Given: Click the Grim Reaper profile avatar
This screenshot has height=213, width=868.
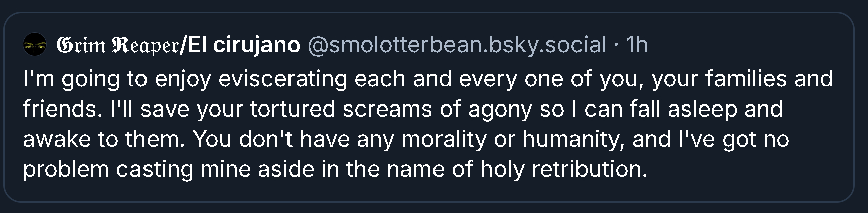Looking at the screenshot, I should pos(35,45).
